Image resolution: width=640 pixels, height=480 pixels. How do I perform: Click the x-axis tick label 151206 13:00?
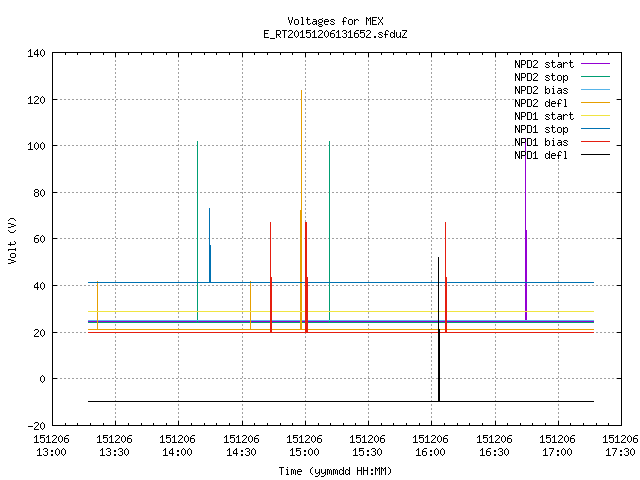(x=51, y=446)
